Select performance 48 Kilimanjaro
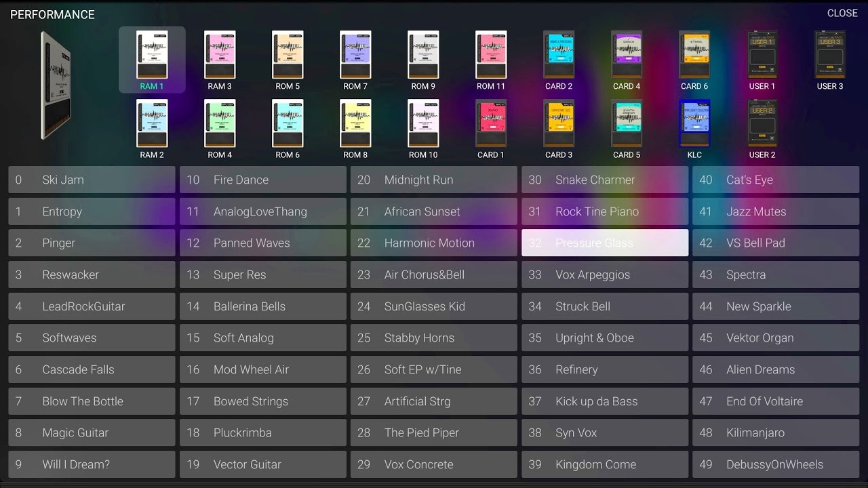868x488 pixels. point(776,432)
